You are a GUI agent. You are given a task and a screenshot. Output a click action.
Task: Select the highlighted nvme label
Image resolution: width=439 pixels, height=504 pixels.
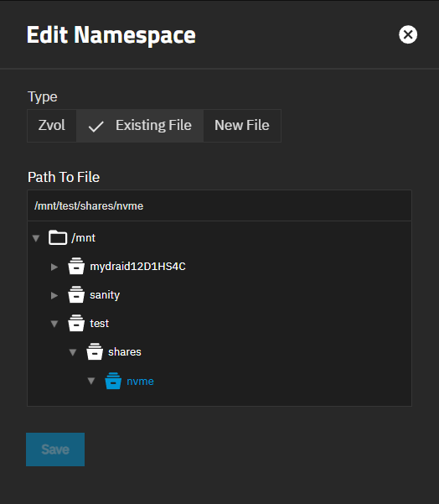[x=141, y=382]
